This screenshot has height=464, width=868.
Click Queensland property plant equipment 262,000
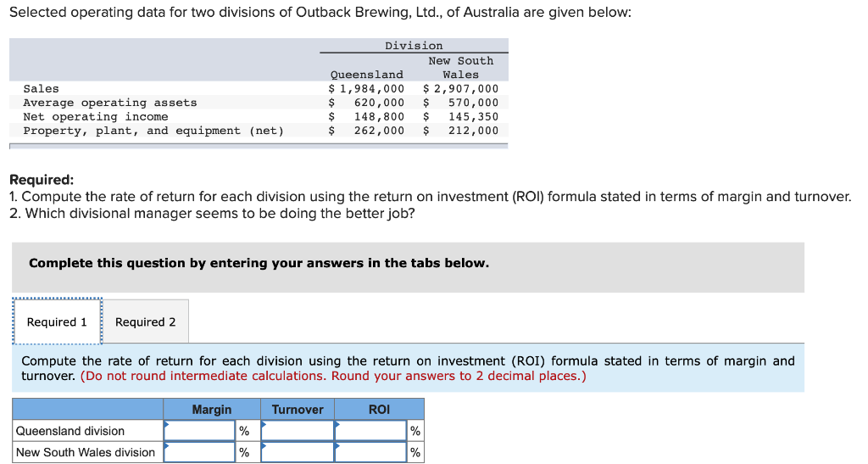[x=379, y=131]
